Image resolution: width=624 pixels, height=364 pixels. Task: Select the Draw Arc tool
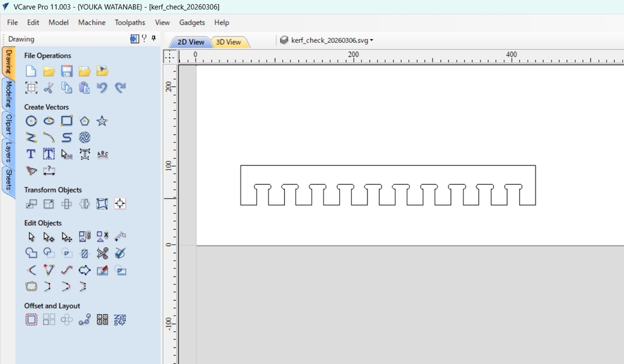[49, 138]
